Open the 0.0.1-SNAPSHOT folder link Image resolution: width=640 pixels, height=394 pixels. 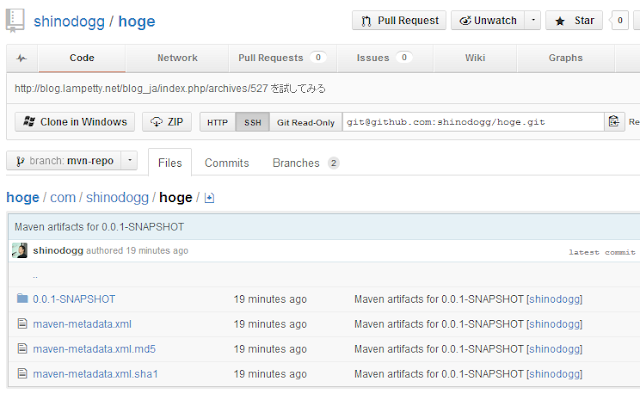pos(74,299)
